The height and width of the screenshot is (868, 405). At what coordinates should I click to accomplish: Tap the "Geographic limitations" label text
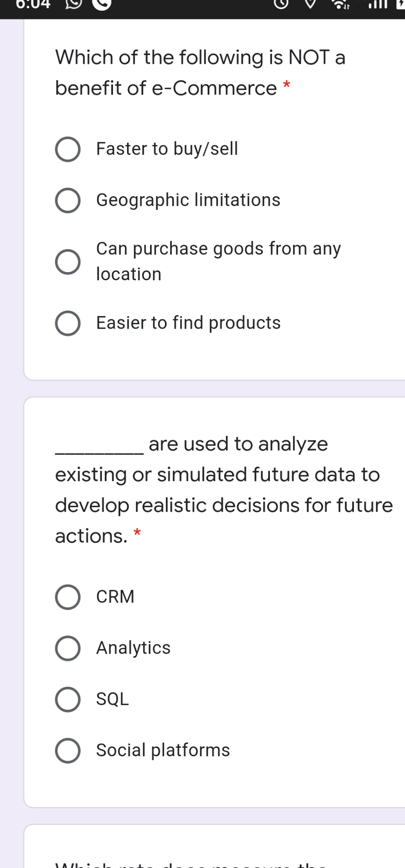tap(188, 200)
